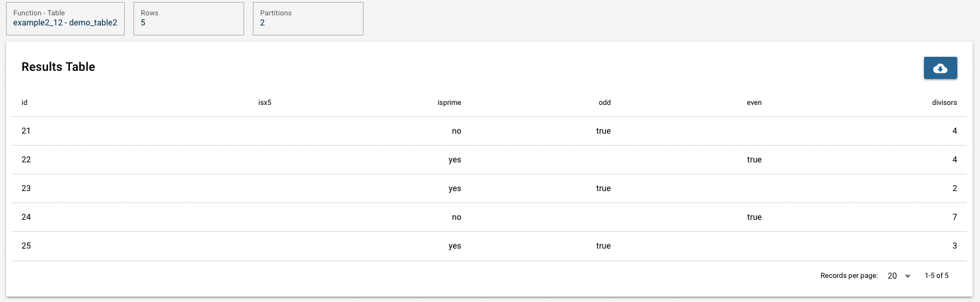Click the Rows count box
The width and height of the screenshot is (980, 302).
click(189, 18)
